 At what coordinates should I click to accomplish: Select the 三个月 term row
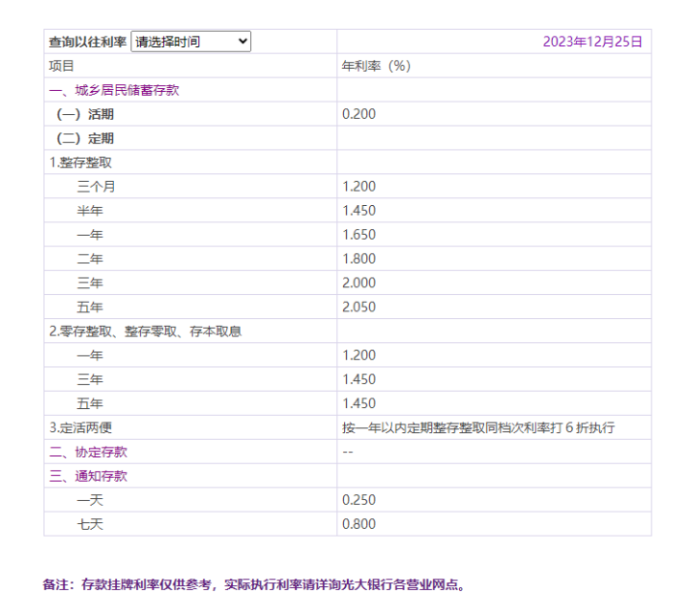pos(97,187)
